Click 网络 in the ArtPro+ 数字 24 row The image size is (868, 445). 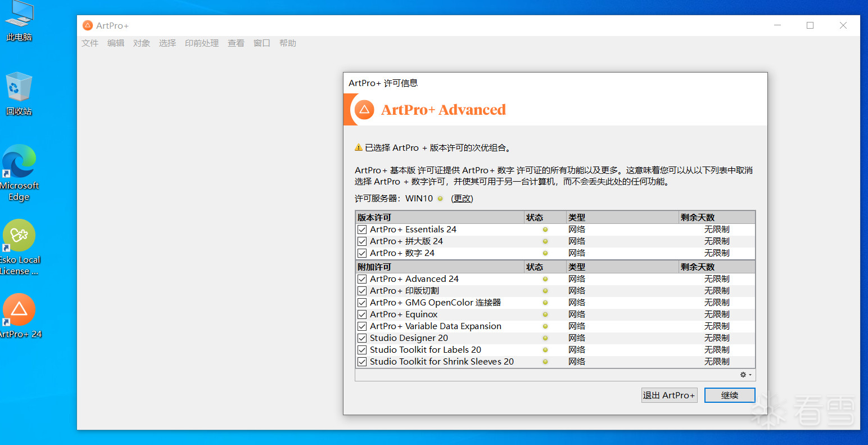[577, 253]
